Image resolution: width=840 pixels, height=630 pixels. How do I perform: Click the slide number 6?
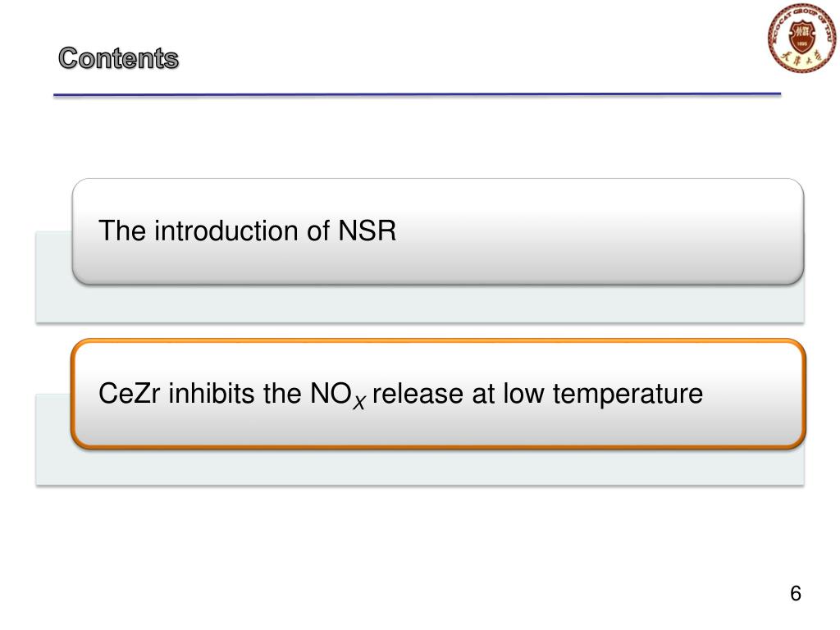796,594
